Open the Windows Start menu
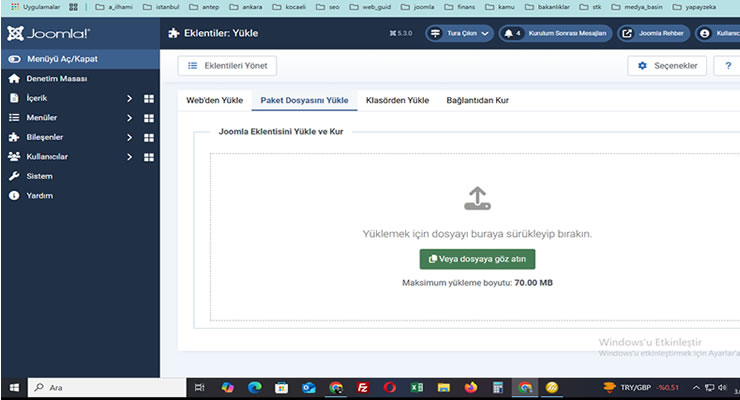740x400 pixels. pyautogui.click(x=14, y=388)
